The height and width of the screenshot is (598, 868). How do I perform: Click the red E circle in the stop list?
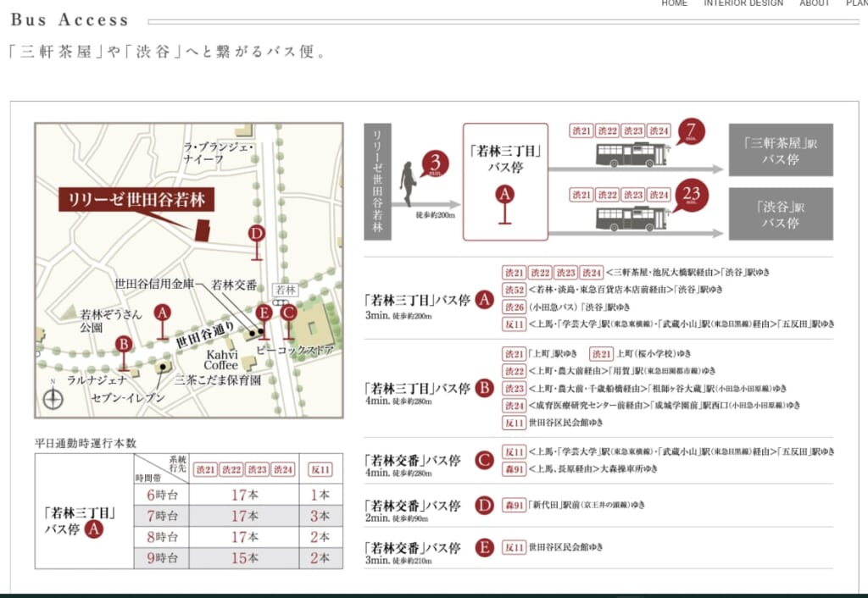(484, 548)
